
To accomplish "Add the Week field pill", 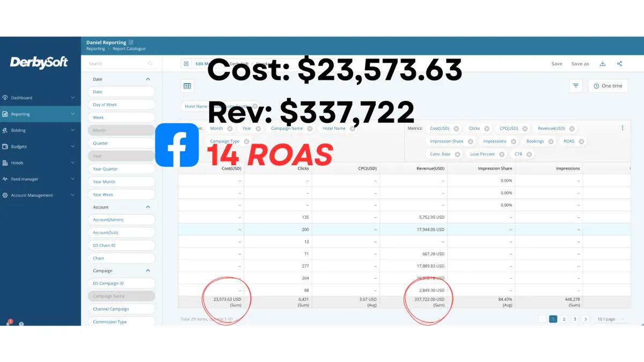I will [x=121, y=117].
